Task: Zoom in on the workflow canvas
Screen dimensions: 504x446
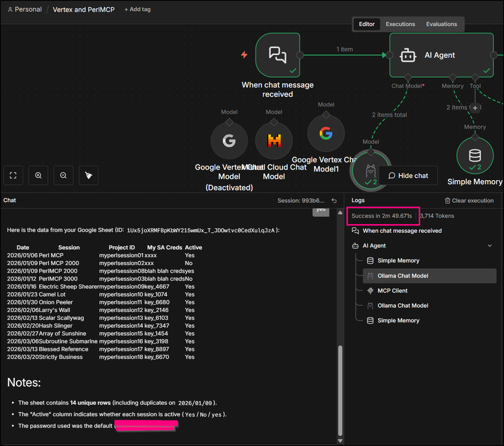Action: coord(38,175)
